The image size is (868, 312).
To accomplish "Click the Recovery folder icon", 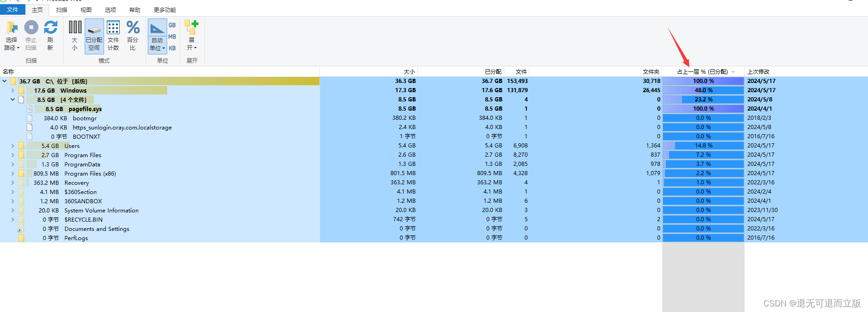I will 21,182.
